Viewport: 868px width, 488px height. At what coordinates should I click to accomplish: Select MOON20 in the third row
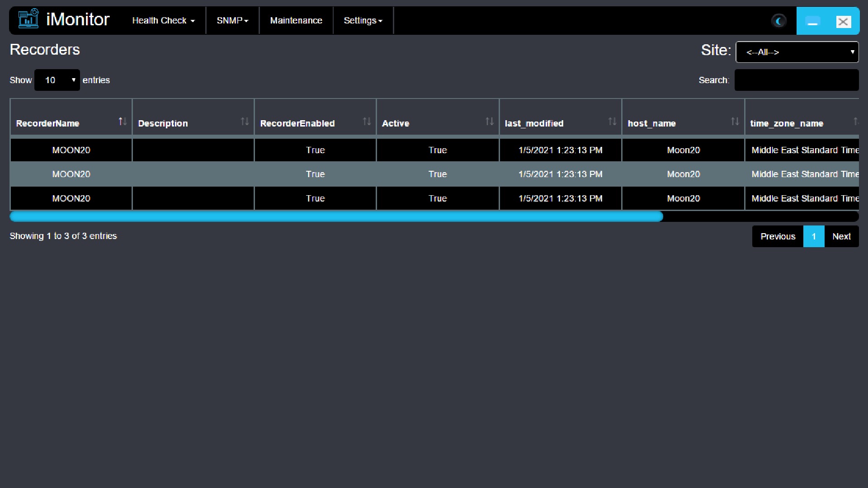[71, 198]
